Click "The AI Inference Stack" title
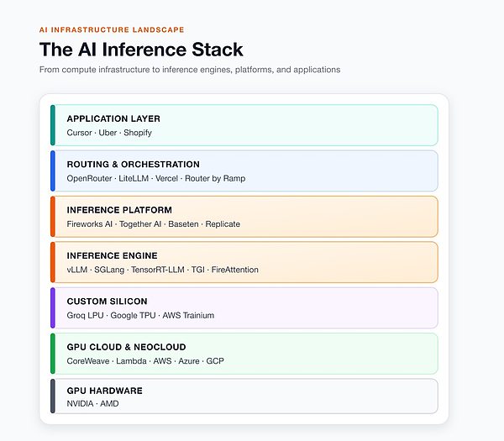 (141, 50)
